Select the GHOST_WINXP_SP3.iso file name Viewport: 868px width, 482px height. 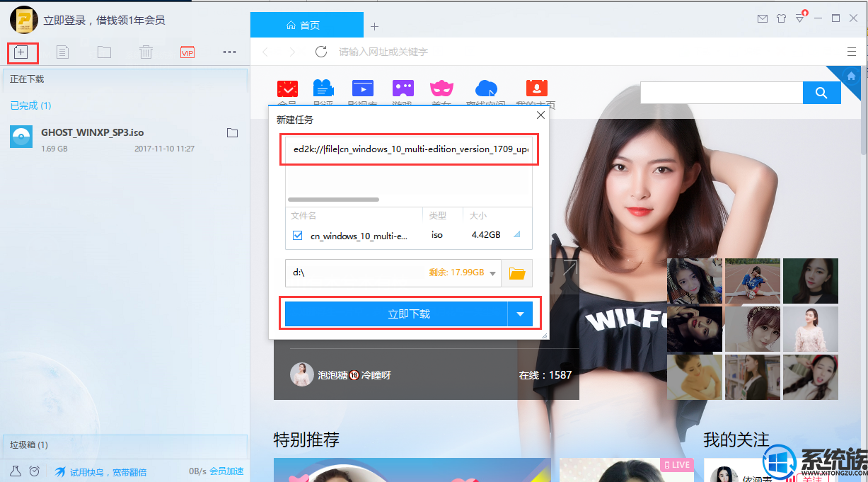93,132
